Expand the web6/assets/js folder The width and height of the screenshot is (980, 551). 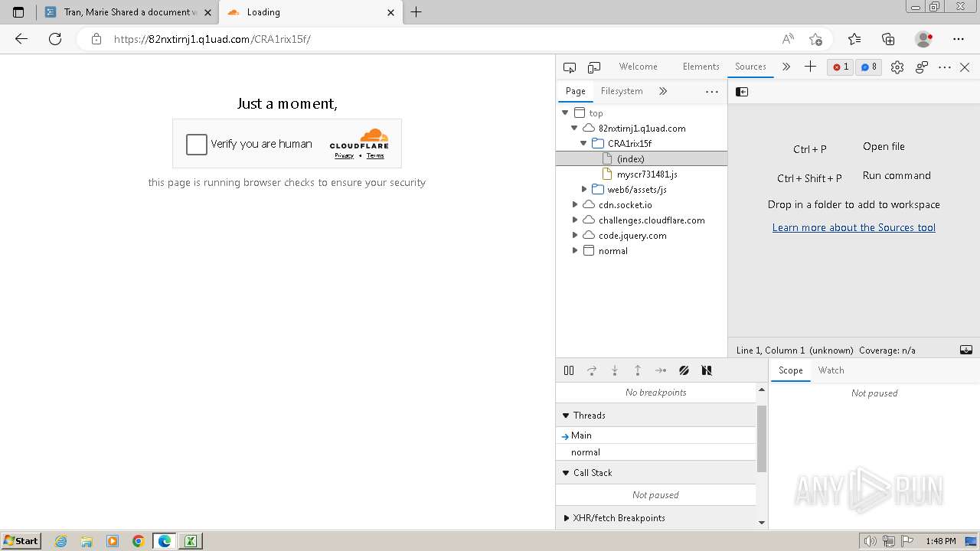(583, 190)
